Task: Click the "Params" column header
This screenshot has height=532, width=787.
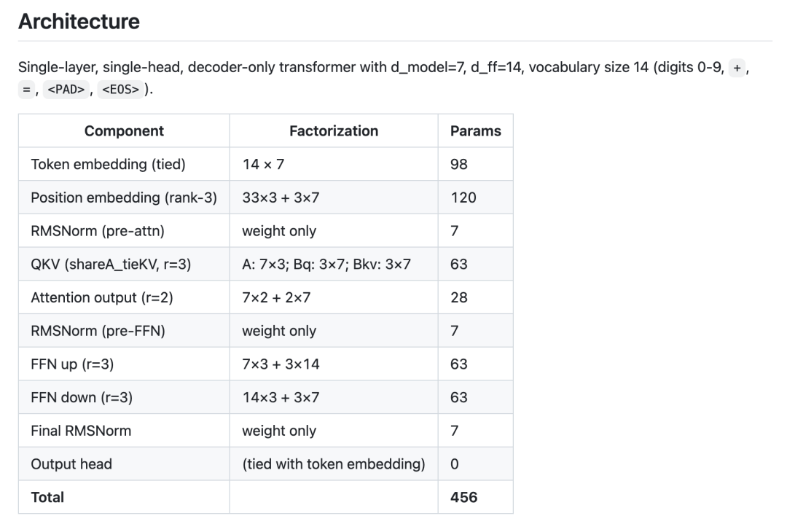Action: 475,131
